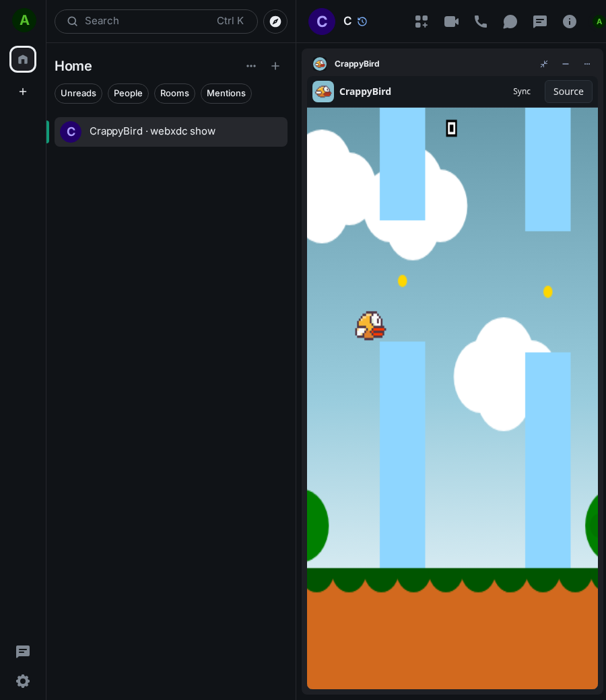
Task: Open CrappyBird · webxdc show room
Action: click(170, 132)
